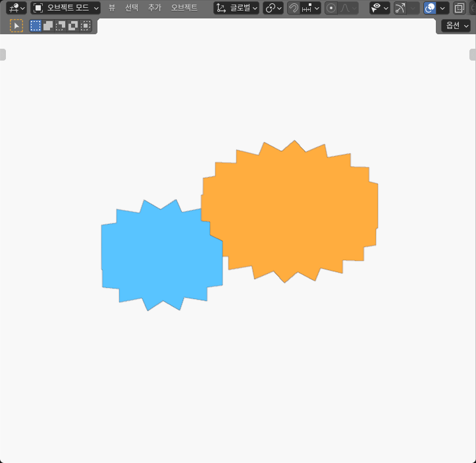Open the snapping settings dropdown
Screen dimensions: 476x463
click(311, 8)
